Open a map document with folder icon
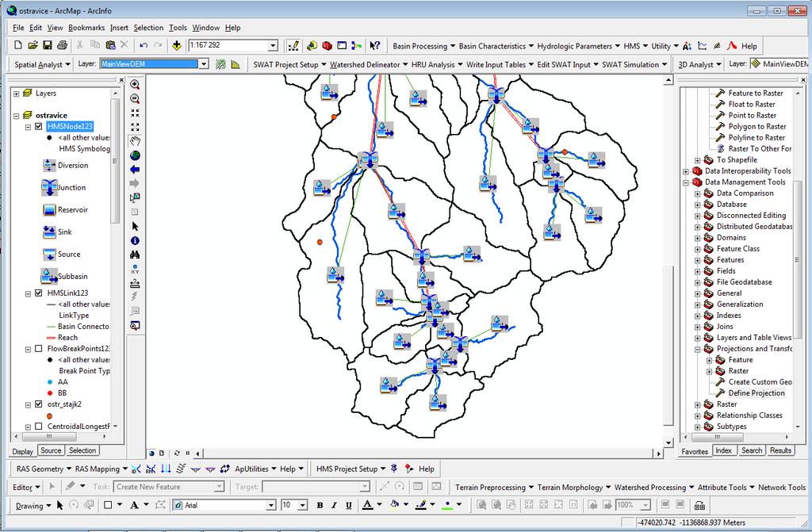 click(x=33, y=45)
